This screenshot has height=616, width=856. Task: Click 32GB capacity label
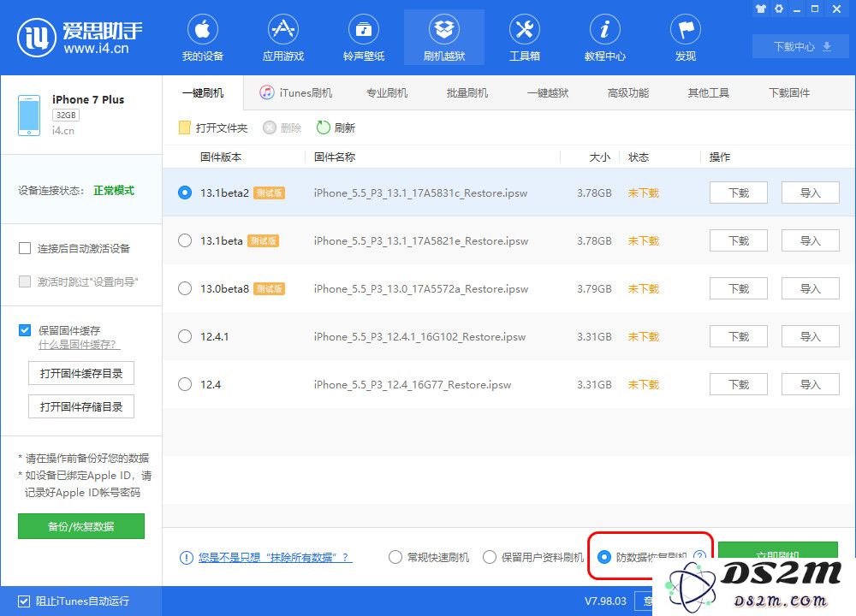click(66, 115)
